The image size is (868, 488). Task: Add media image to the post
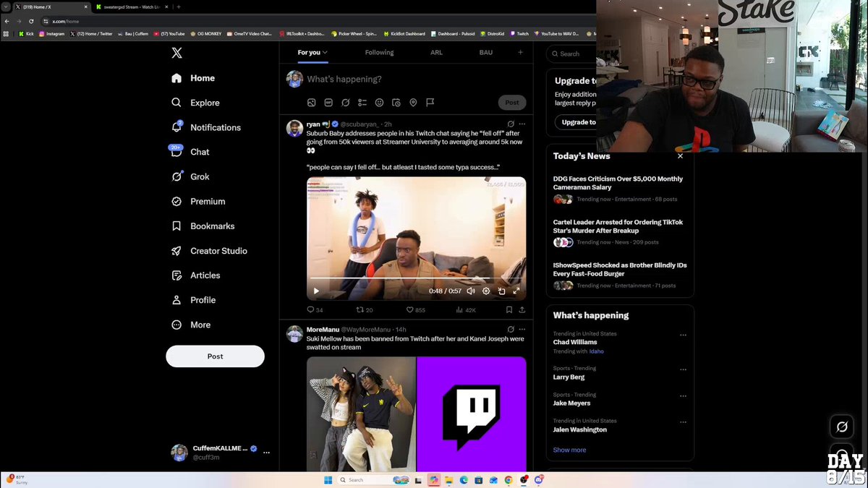click(312, 103)
